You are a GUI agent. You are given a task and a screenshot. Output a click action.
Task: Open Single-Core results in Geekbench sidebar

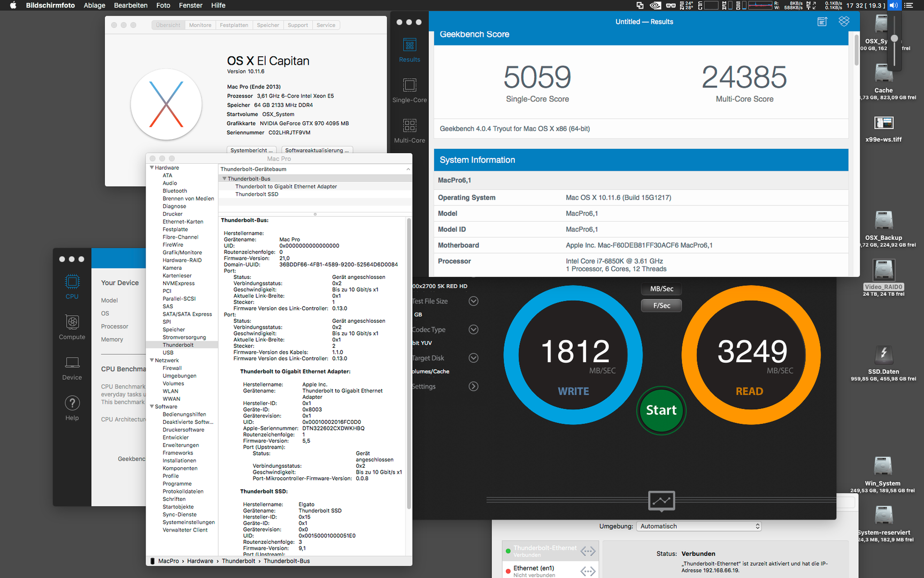coord(410,91)
